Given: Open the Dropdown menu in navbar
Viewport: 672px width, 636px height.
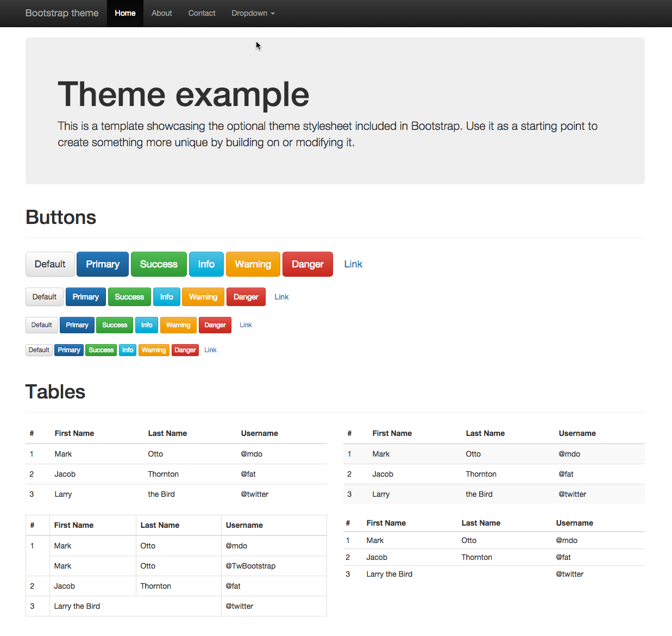Looking at the screenshot, I should point(253,13).
